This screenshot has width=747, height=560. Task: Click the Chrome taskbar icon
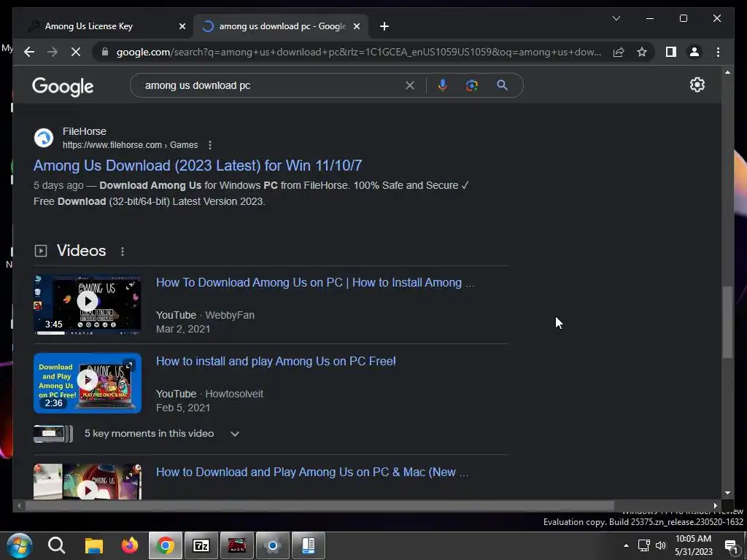pos(166,545)
